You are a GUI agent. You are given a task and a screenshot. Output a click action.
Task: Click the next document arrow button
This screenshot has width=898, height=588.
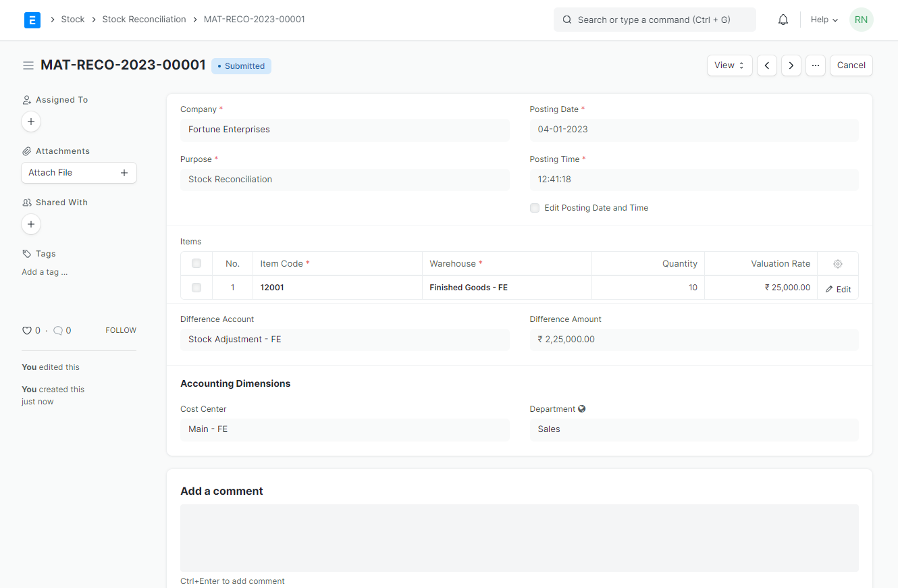pos(791,65)
